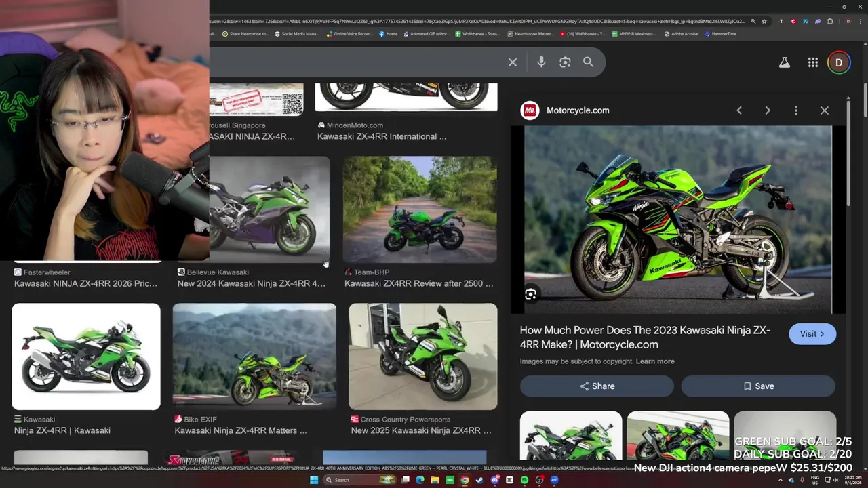868x488 pixels.
Task: Open Spotify from the taskbar
Action: click(524, 480)
